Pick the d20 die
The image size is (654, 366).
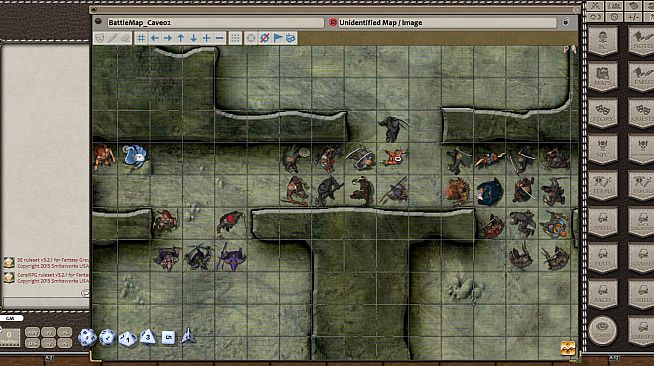pyautogui.click(x=87, y=337)
